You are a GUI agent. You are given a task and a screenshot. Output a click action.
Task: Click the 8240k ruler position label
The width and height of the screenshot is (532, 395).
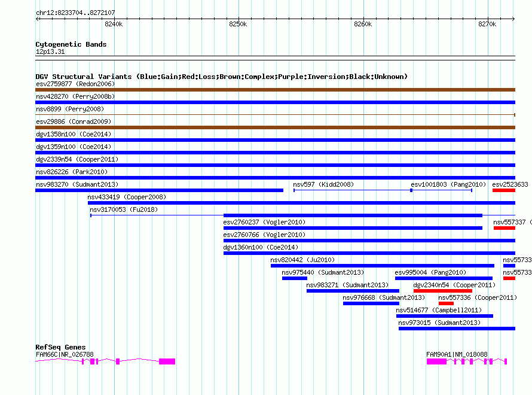114,24
